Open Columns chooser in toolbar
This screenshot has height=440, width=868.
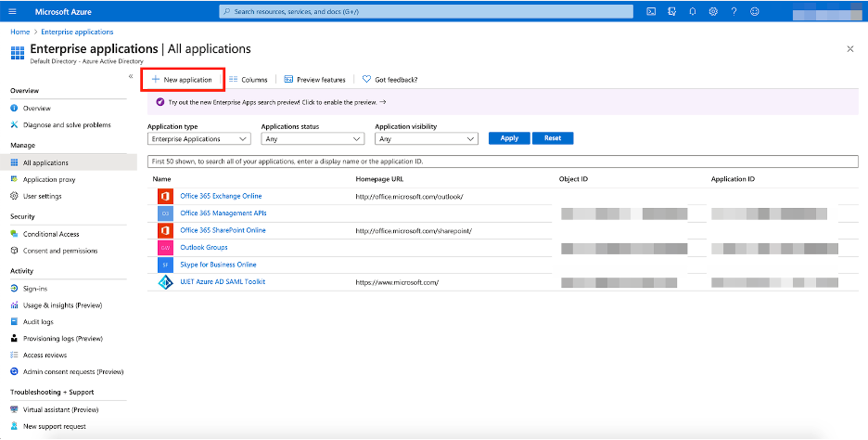249,80
